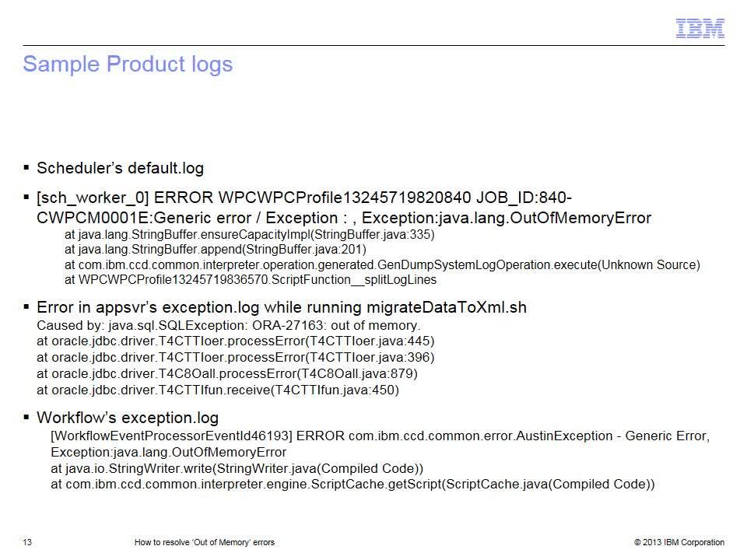
Task: Click the T4C8Oall.processError stack line
Action: [x=226, y=374]
